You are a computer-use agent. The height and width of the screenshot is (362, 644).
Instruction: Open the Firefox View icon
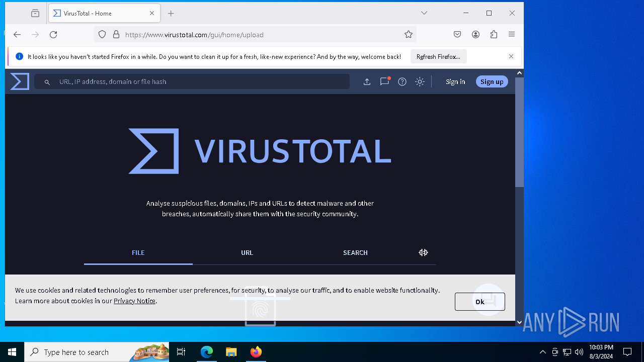pos(35,14)
